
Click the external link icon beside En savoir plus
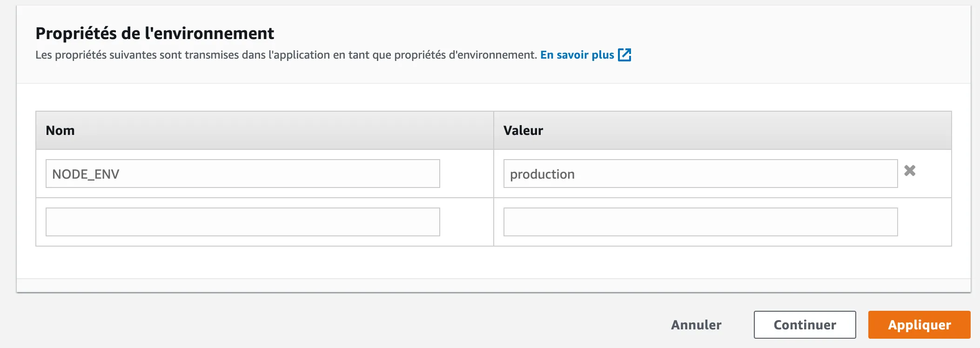click(624, 55)
